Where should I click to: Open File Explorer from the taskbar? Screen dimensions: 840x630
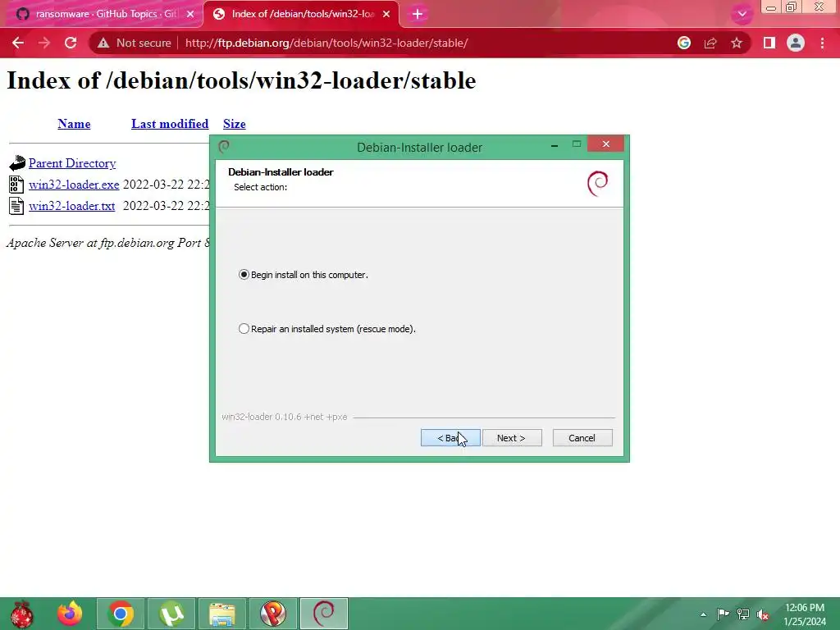click(x=222, y=614)
